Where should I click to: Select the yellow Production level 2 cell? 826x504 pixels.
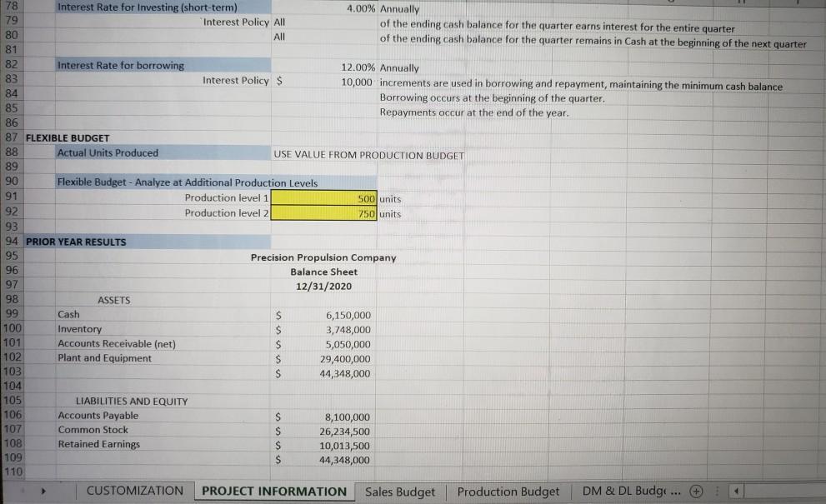point(323,214)
